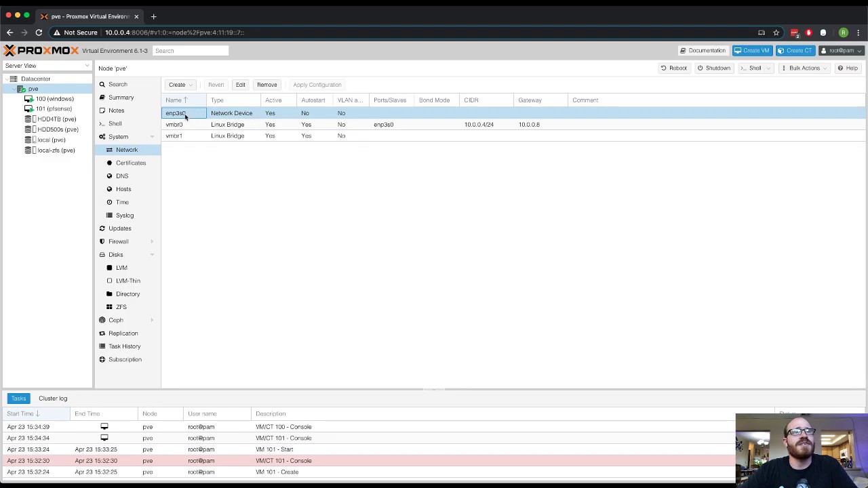Select the vmbr1 network row
868x488 pixels.
tap(513, 136)
